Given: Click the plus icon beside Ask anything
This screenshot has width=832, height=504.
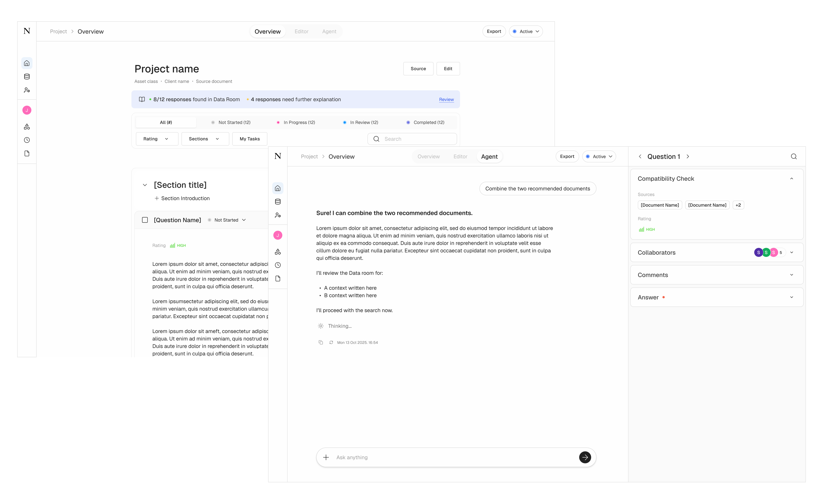Looking at the screenshot, I should coord(326,457).
